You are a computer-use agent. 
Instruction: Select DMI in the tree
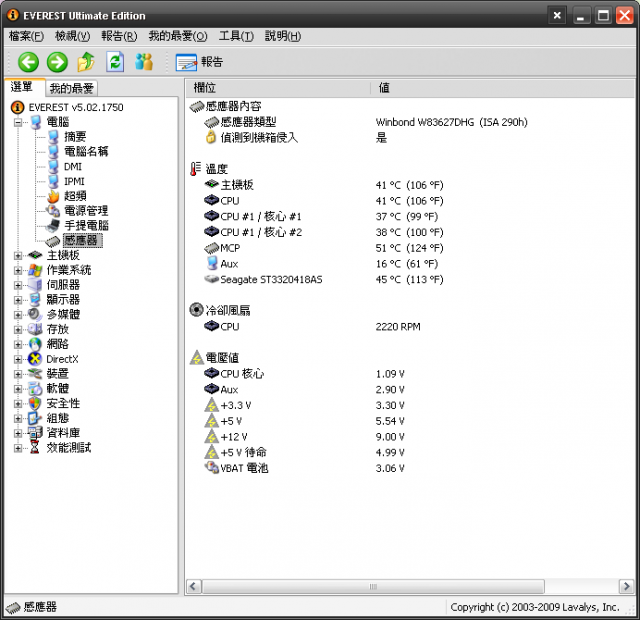point(73,167)
